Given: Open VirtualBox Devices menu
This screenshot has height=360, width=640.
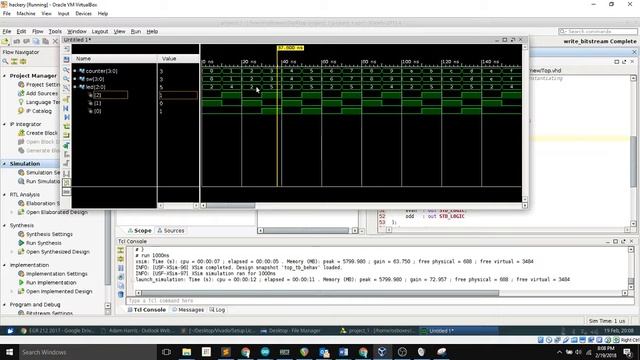Looking at the screenshot, I should pos(83,13).
